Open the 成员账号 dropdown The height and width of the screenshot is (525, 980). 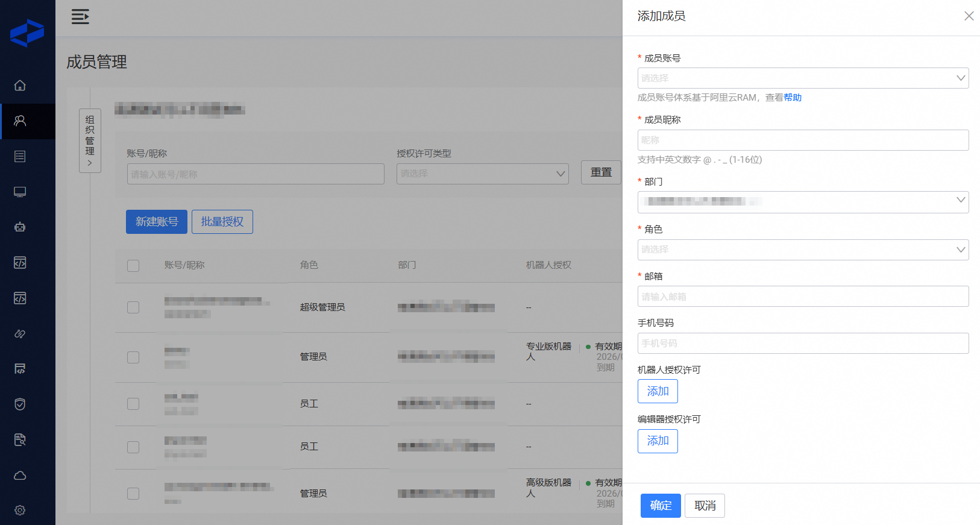[x=803, y=78]
